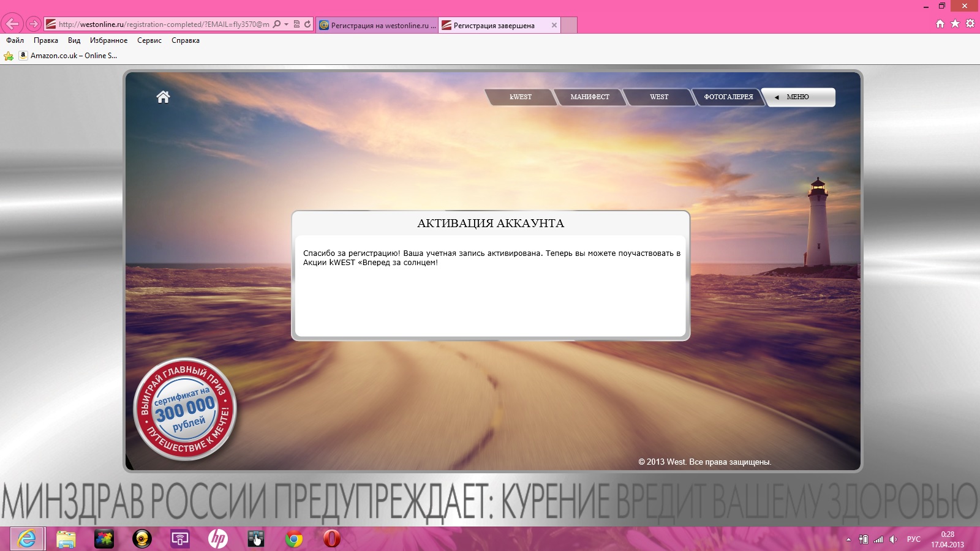The image size is (980, 551).
Task: Switch to the 'Регистрация на westonline.ru' tab
Action: click(x=377, y=25)
